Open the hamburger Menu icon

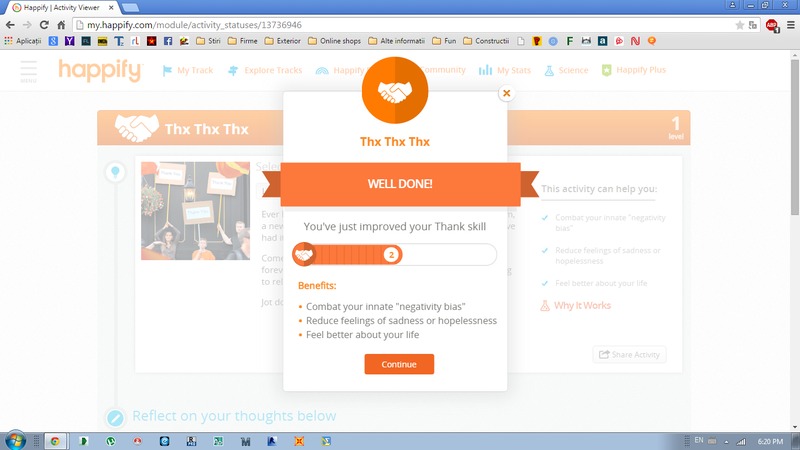pyautogui.click(x=29, y=71)
